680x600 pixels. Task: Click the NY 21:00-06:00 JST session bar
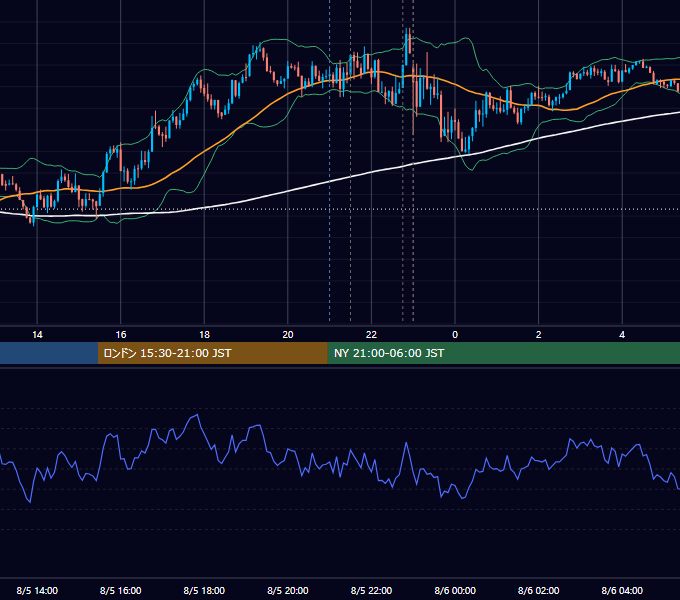click(x=503, y=353)
